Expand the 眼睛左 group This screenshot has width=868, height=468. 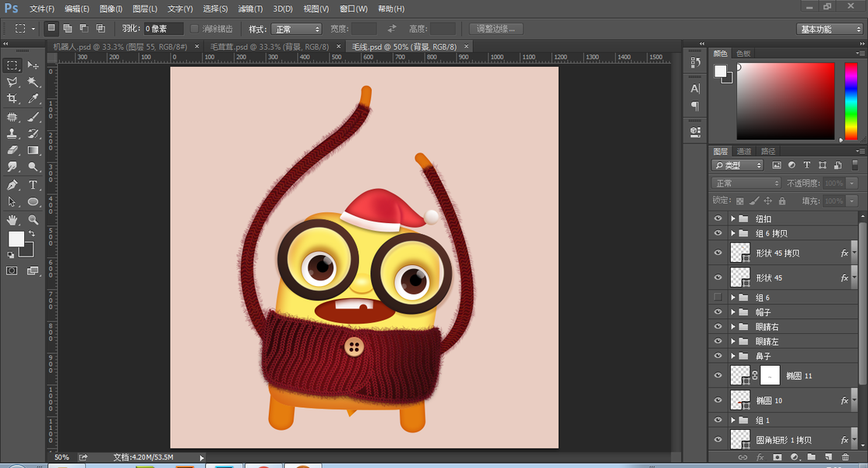[733, 341]
